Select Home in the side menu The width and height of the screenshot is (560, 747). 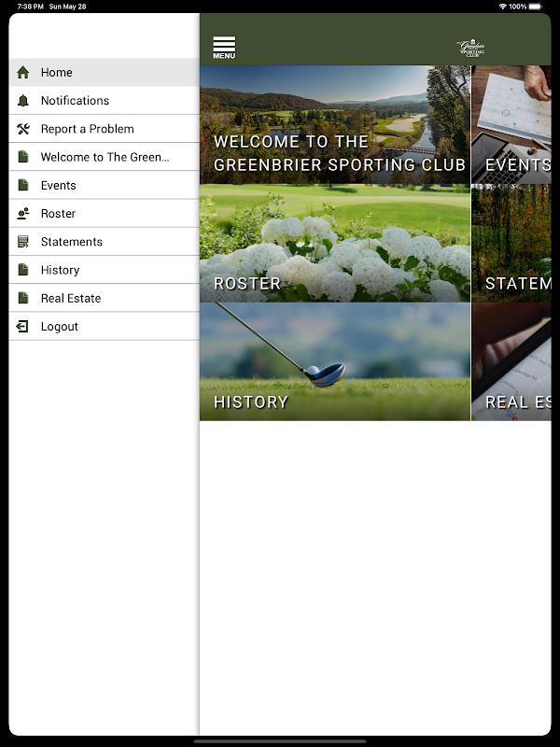tap(104, 73)
